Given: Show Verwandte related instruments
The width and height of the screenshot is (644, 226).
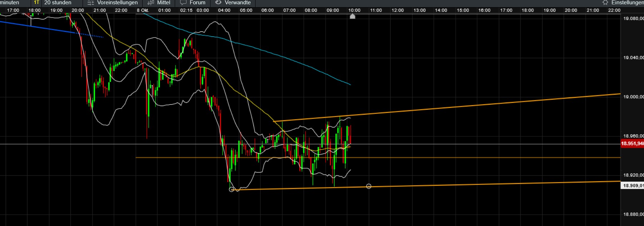Looking at the screenshot, I should [233, 2].
